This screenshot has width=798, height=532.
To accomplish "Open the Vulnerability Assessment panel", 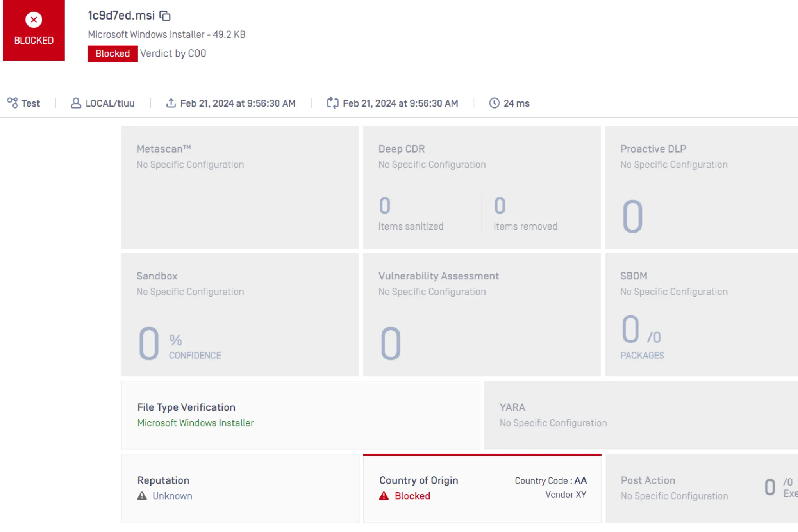I will point(481,315).
